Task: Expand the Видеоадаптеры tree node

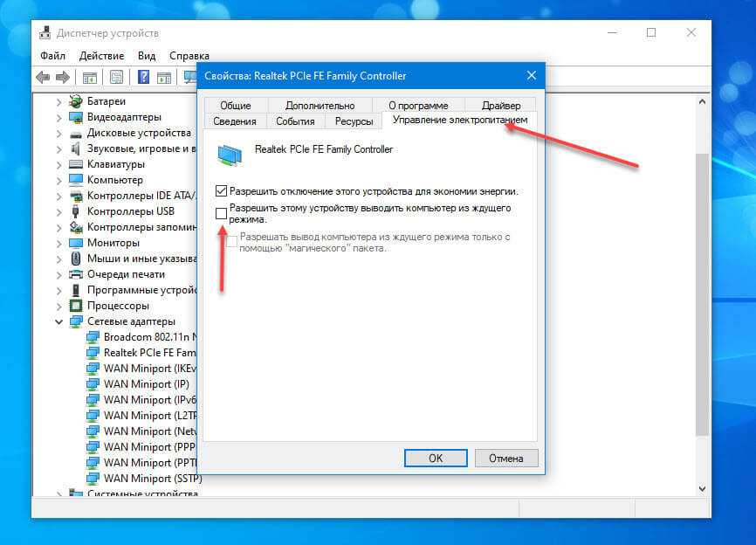Action: click(59, 117)
